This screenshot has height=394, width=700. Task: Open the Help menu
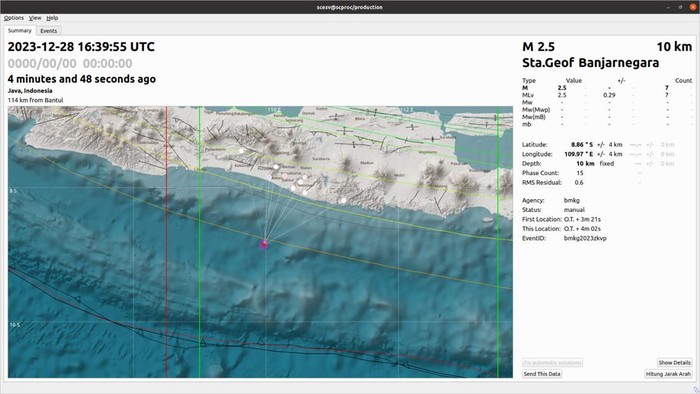[52, 18]
